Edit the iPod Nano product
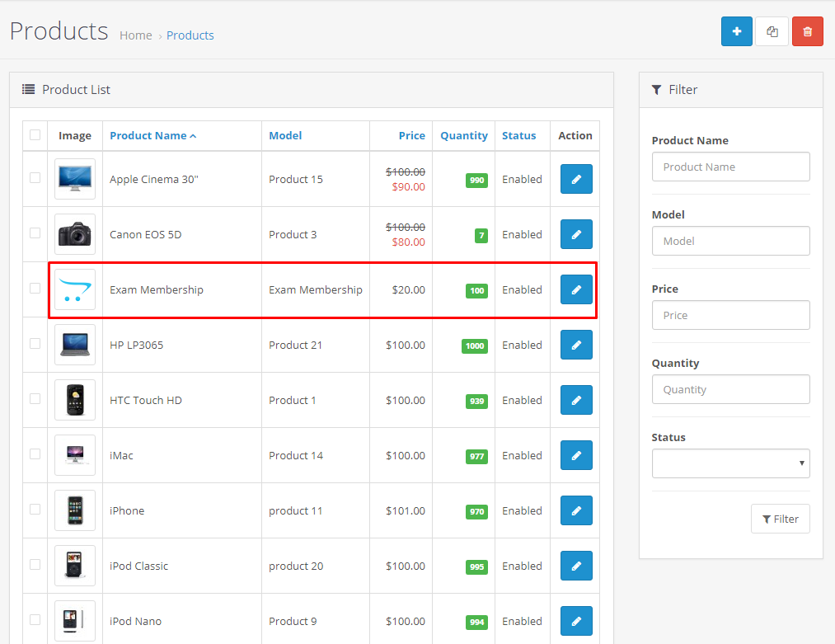835x644 pixels. pyautogui.click(x=576, y=621)
